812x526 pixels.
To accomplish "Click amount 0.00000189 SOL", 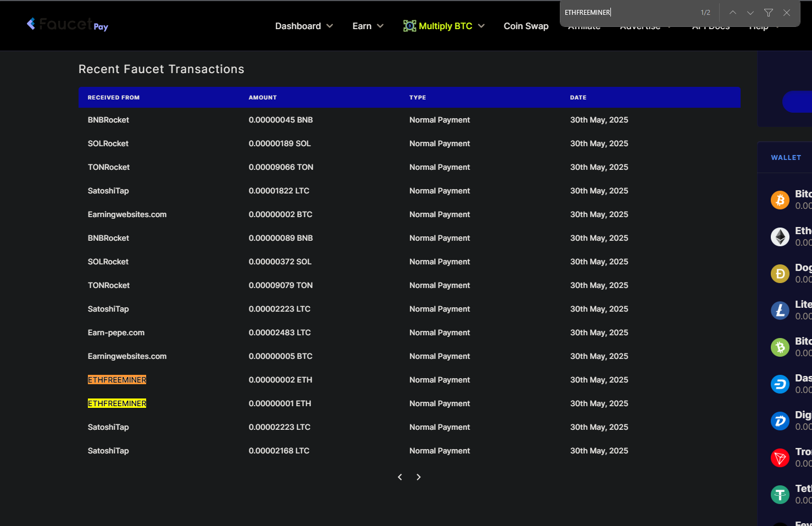I will (x=280, y=143).
